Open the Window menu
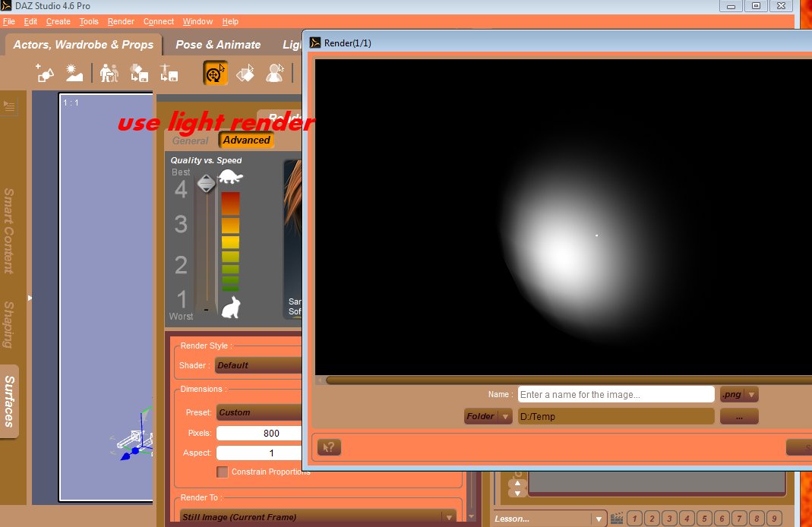 (197, 21)
